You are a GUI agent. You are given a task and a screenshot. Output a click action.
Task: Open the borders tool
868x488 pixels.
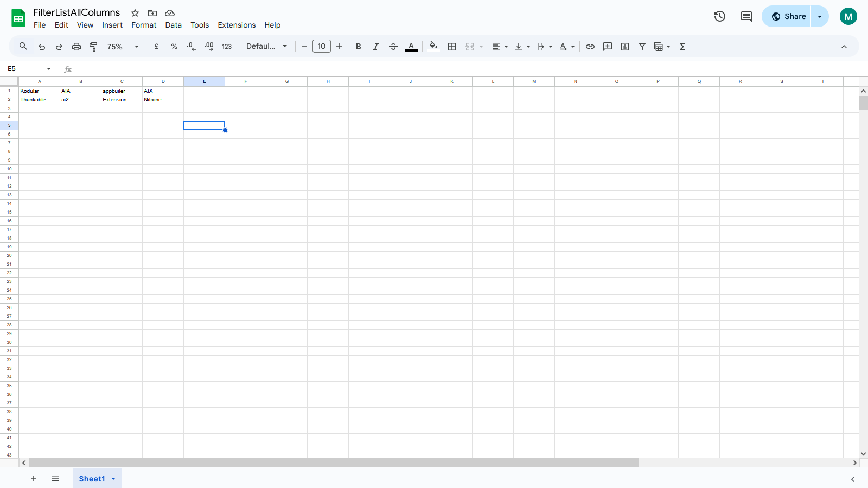(x=452, y=47)
